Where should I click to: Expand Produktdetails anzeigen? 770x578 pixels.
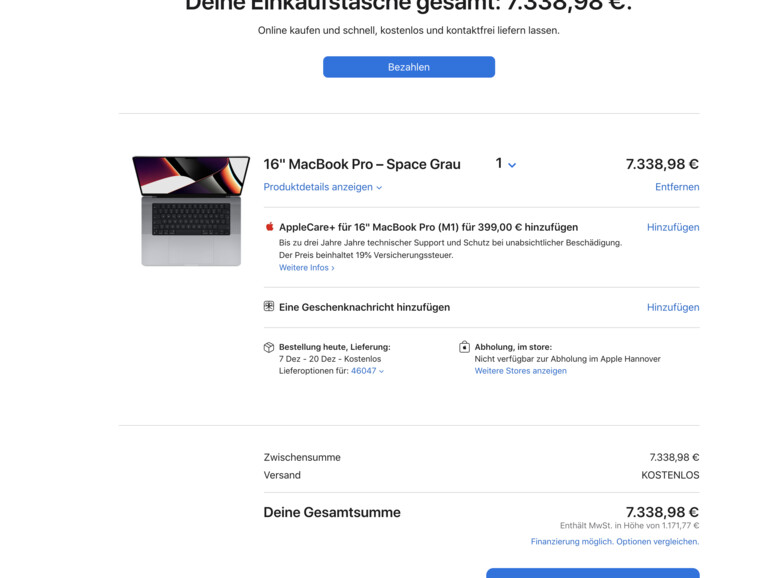323,187
